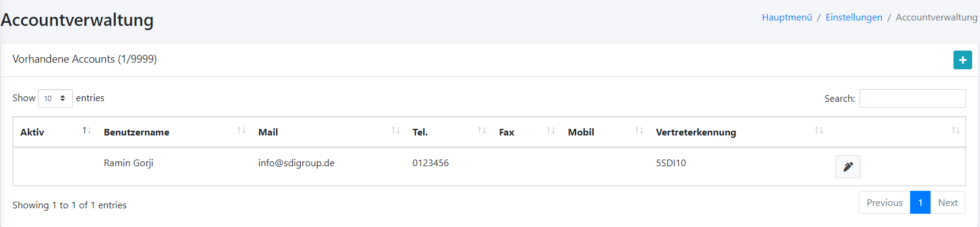
Task: Open Einstellungen breadcrumb link
Action: tap(854, 17)
